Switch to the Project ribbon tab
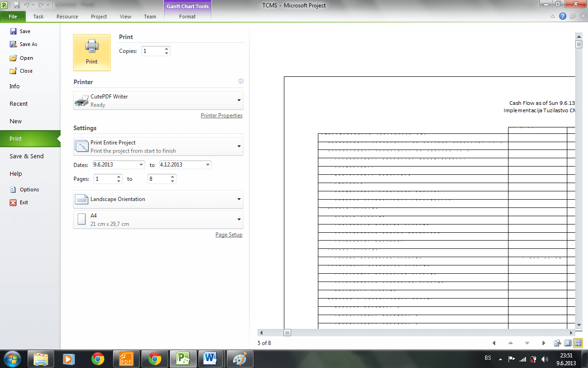588x368 pixels. (99, 17)
